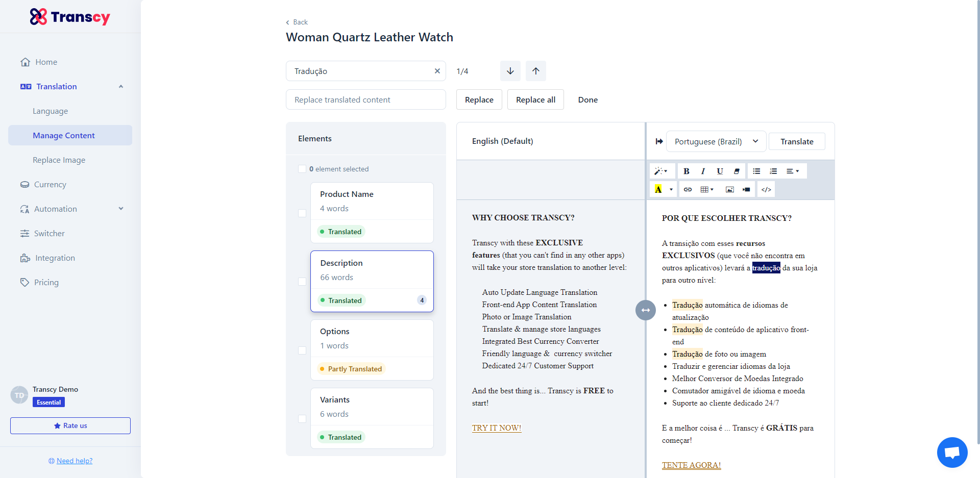
Task: Click the Replace translated content field
Action: click(366, 99)
